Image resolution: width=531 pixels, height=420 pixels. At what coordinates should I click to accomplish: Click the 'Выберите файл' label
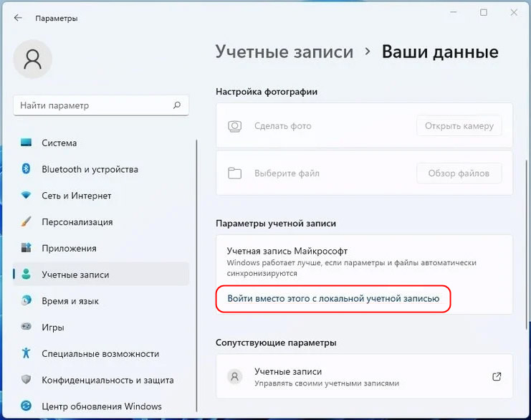pyautogui.click(x=287, y=173)
